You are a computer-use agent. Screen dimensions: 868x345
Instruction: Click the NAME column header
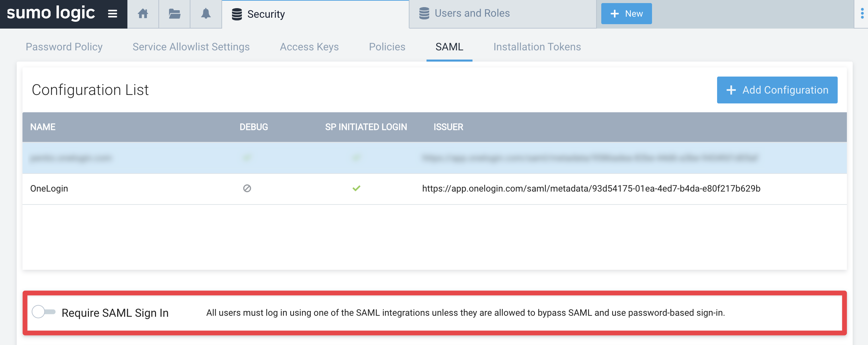tap(43, 127)
